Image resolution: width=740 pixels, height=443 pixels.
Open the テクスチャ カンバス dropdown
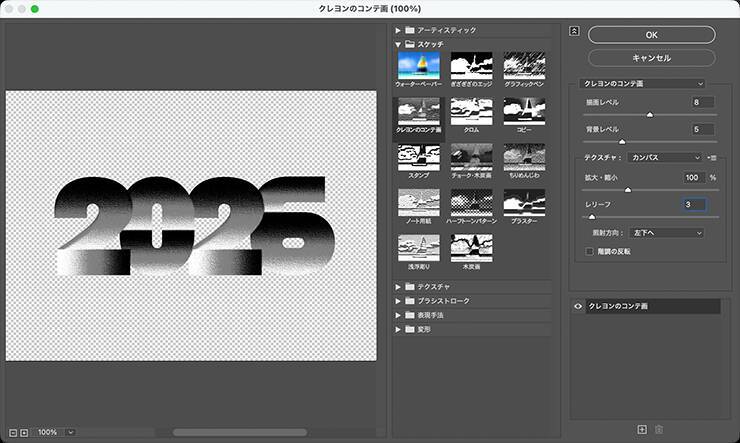point(665,158)
